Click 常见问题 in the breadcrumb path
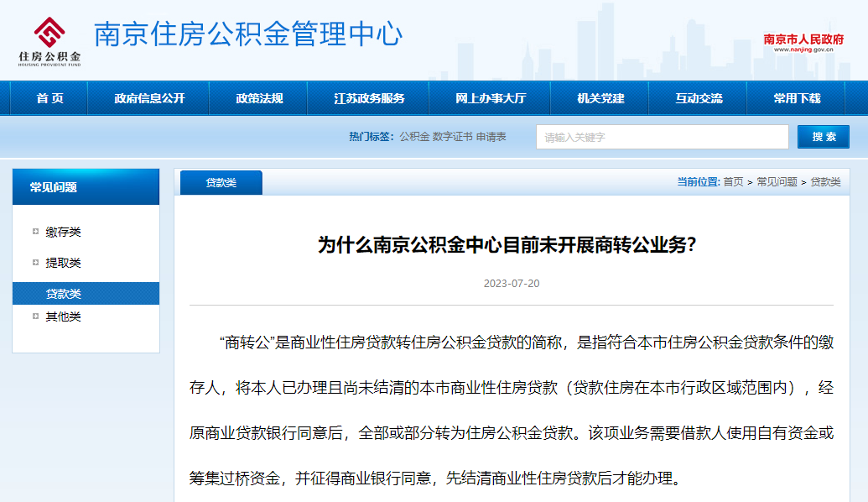Screen dimensions: 868x502 777,182
